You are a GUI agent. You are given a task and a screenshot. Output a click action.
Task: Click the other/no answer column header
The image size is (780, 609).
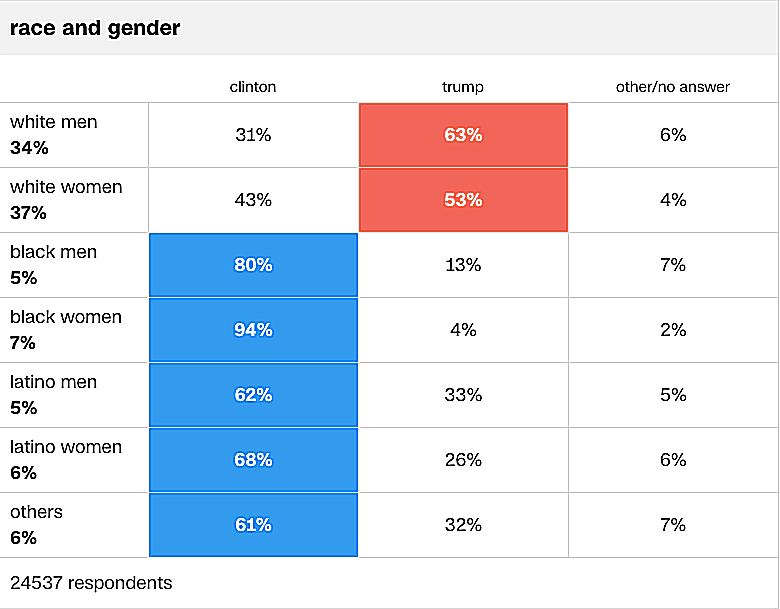[673, 87]
